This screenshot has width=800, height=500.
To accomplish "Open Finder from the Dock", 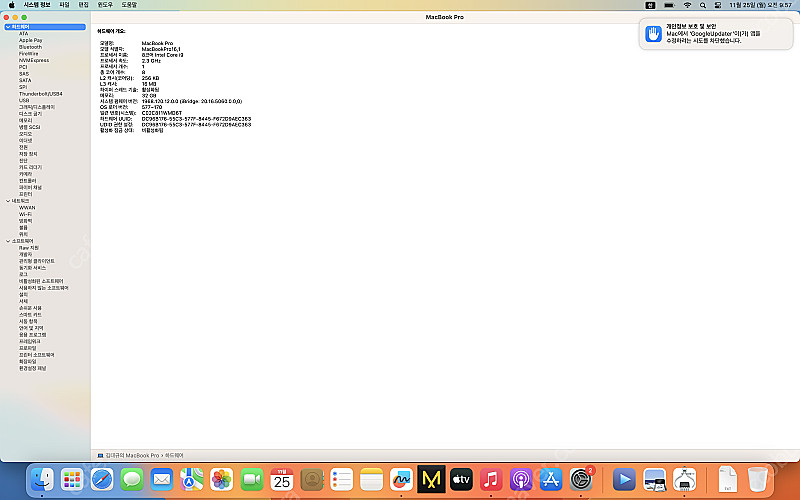I will pos(42,480).
